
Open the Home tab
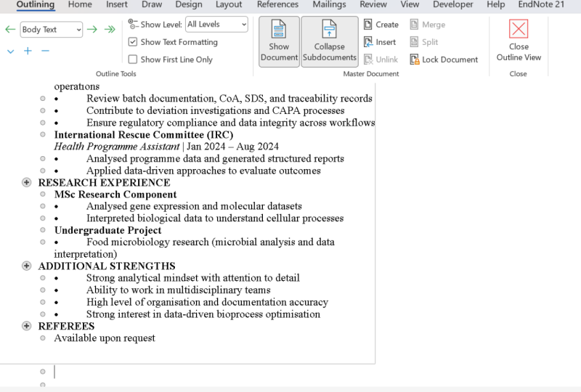(80, 4)
